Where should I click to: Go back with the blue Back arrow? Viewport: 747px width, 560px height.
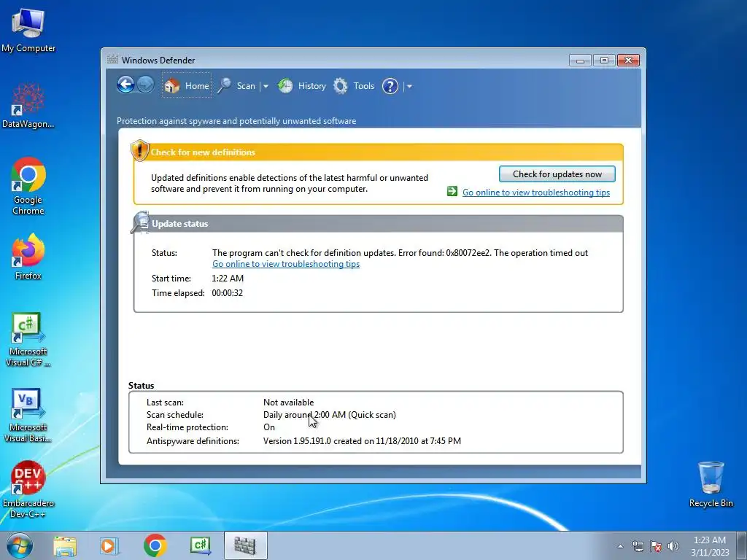(x=125, y=85)
